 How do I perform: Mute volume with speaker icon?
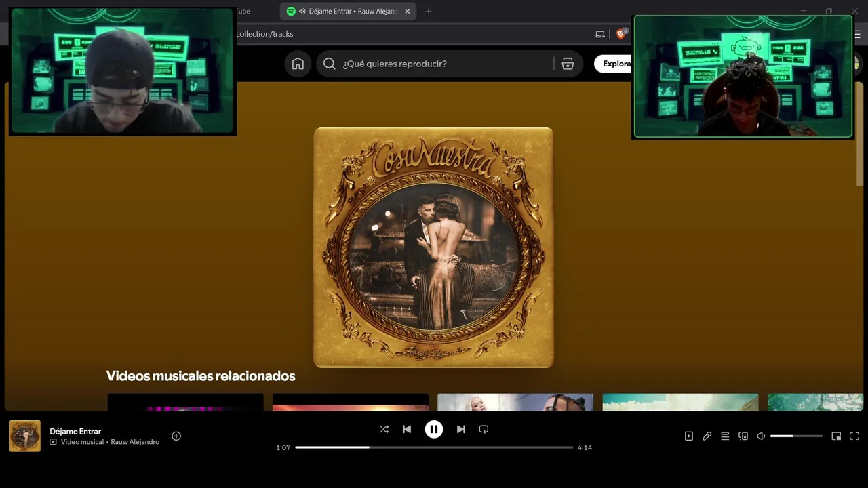[x=761, y=436]
